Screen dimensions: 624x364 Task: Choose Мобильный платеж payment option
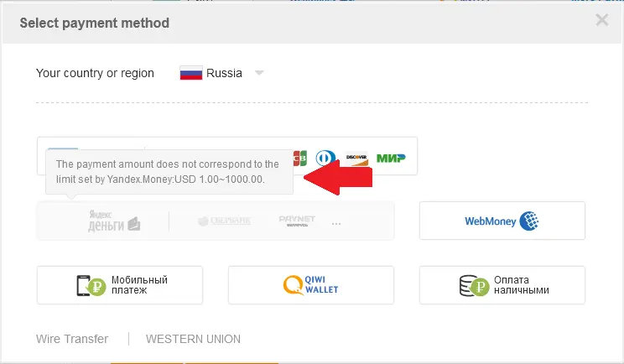(x=120, y=285)
